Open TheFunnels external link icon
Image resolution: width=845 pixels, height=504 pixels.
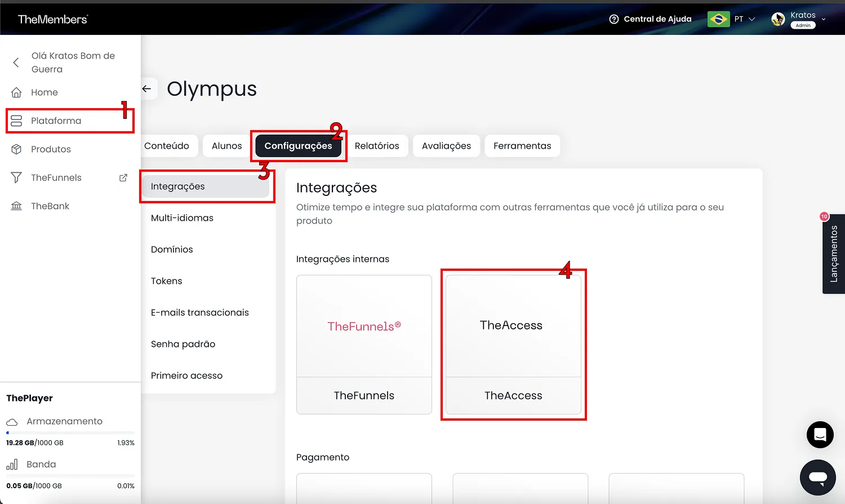click(x=123, y=178)
